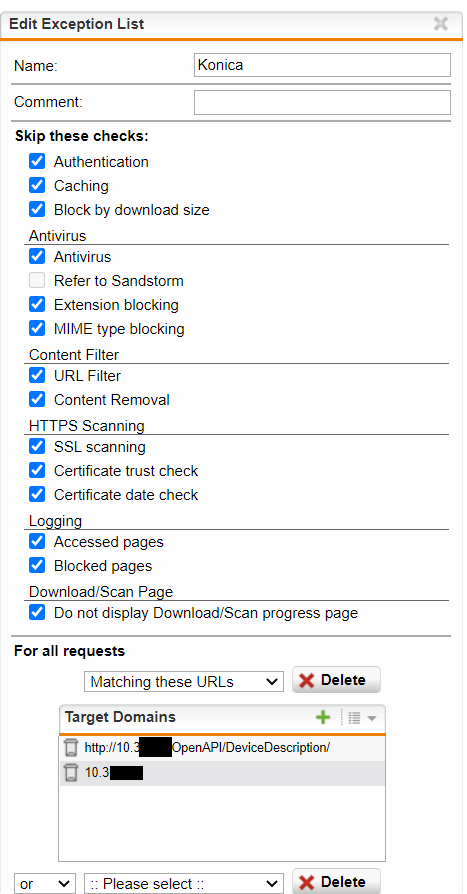Click Delete button next to Matching these URLs
The width and height of the screenshot is (467, 894).
click(336, 680)
